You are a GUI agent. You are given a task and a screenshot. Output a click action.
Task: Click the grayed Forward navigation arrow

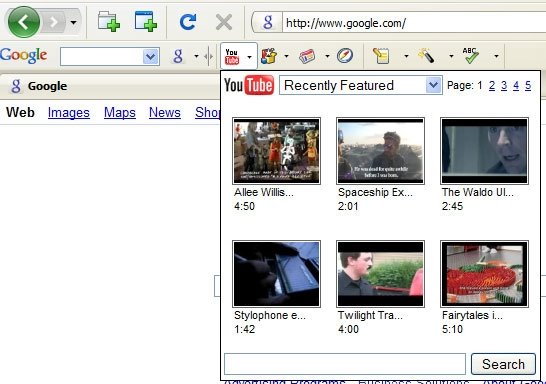click(x=54, y=22)
